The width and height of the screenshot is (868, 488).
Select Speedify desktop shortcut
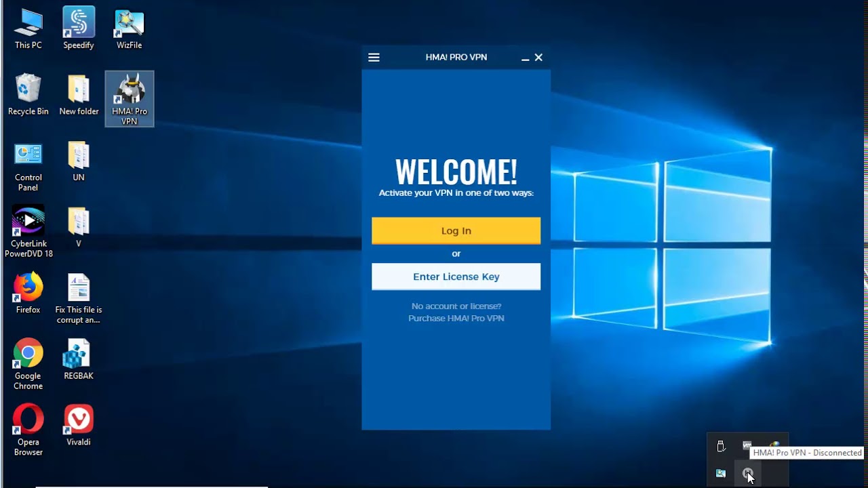point(79,28)
